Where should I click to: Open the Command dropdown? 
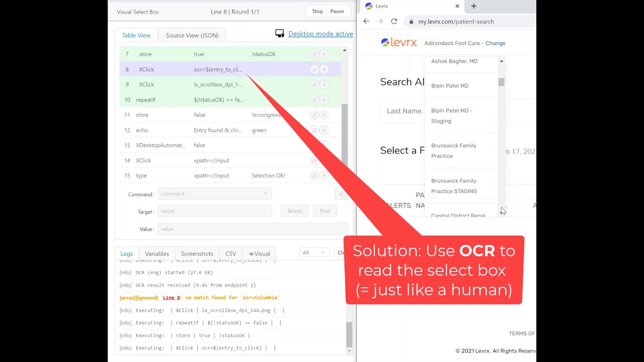215,194
